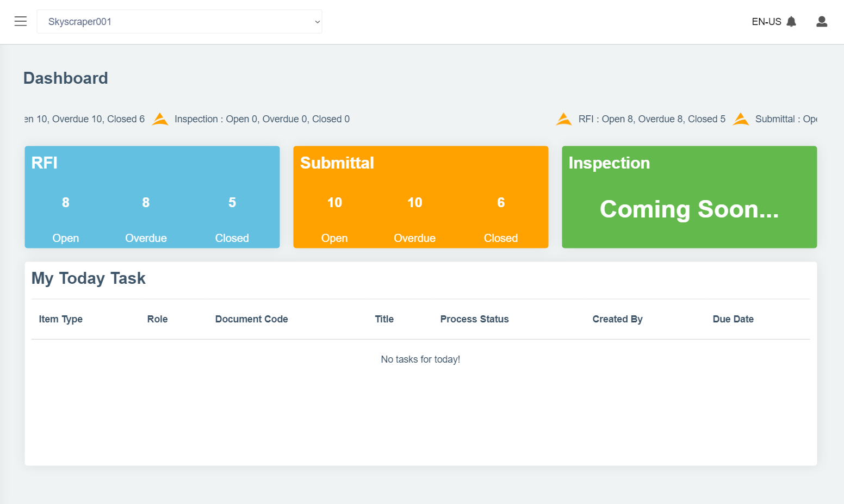Viewport: 844px width, 504px height.
Task: Click the orange logo before RFI ticker
Action: [x=564, y=119]
